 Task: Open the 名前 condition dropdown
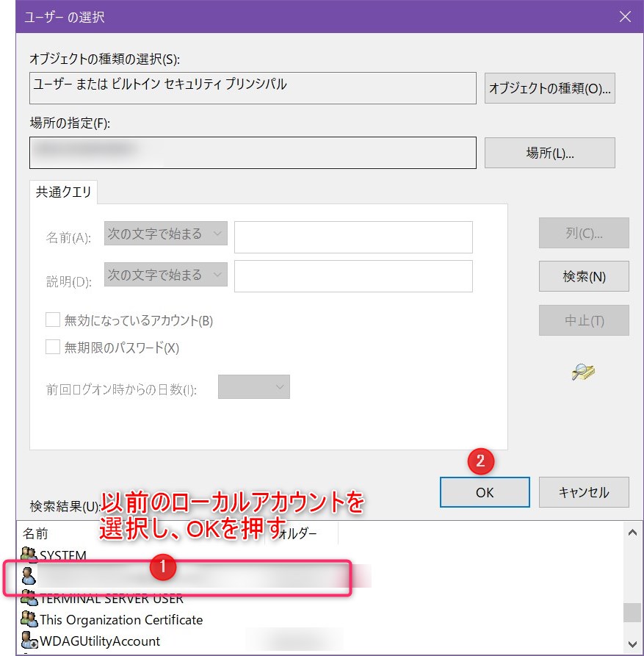coord(166,234)
